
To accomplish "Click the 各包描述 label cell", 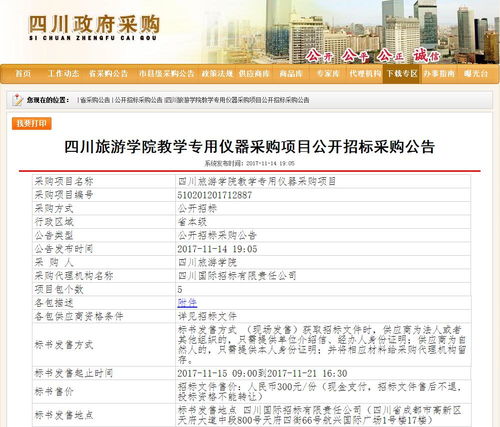I will point(104,303).
